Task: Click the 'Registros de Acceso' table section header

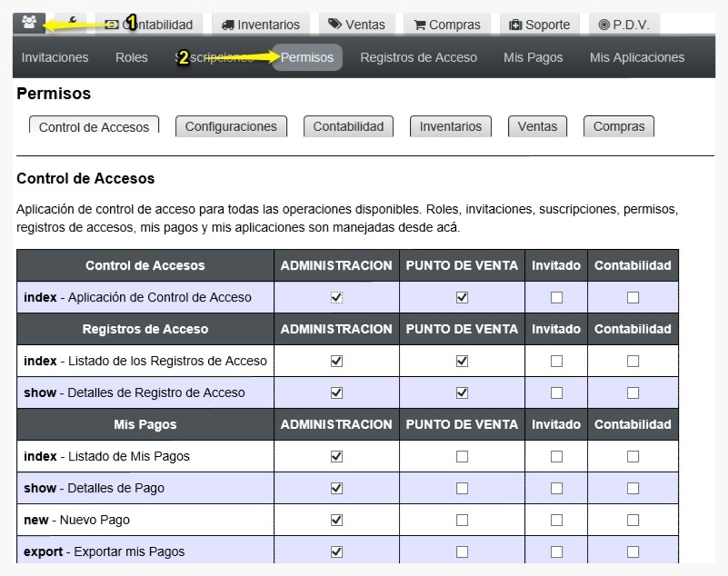Action: pos(145,329)
